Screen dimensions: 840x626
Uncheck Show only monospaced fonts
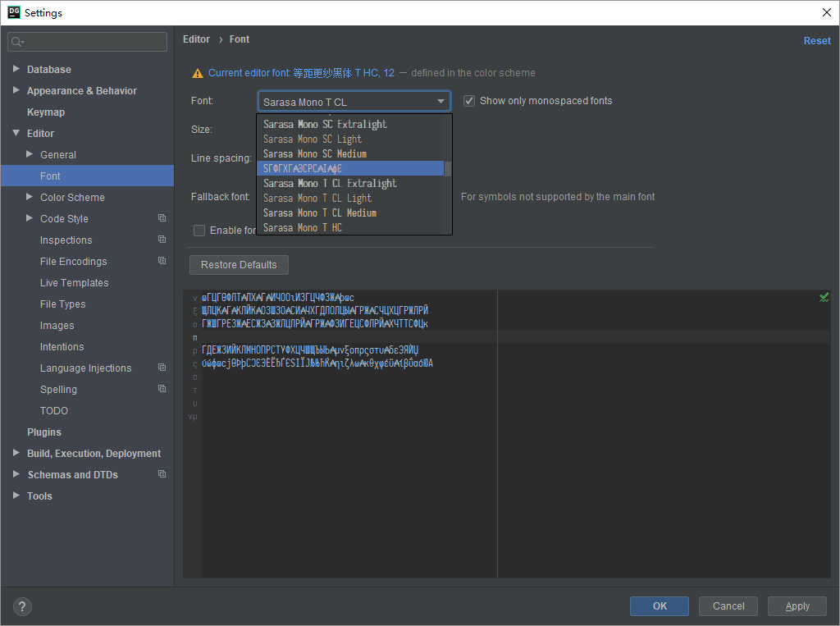click(468, 100)
